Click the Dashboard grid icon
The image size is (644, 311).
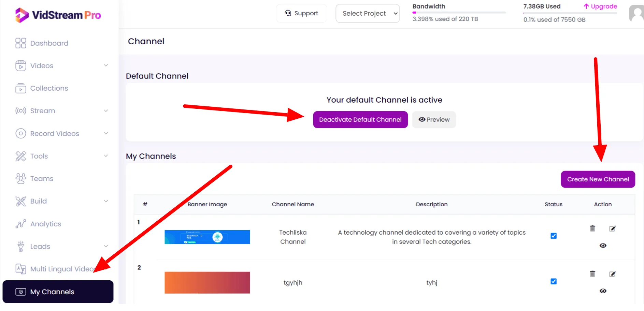[21, 43]
